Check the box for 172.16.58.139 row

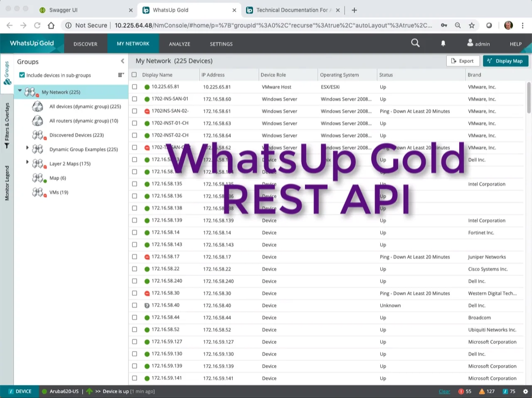(134, 220)
